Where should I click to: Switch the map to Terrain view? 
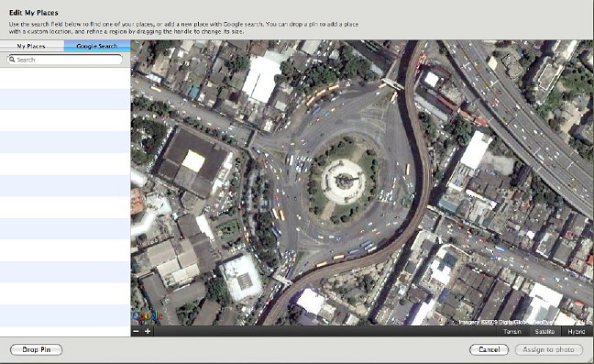click(x=512, y=331)
